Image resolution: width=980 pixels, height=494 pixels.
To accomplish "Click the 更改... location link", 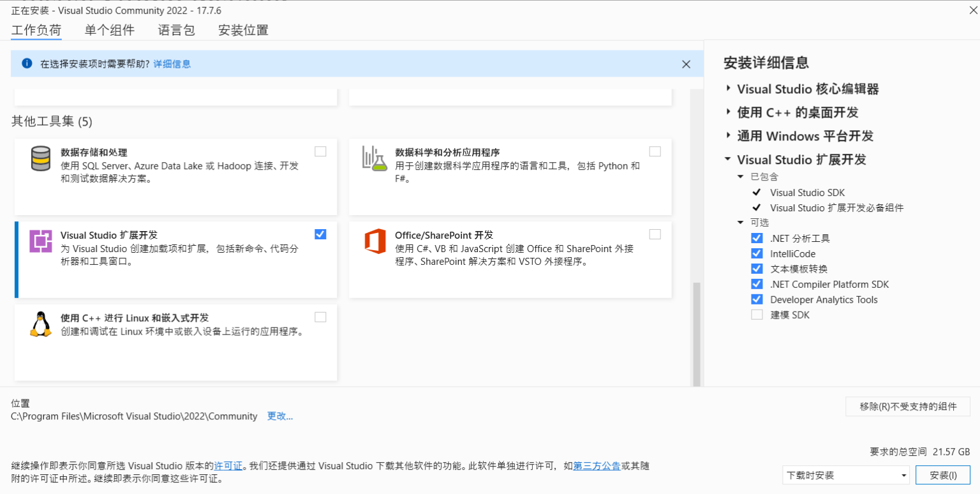I will coord(280,416).
